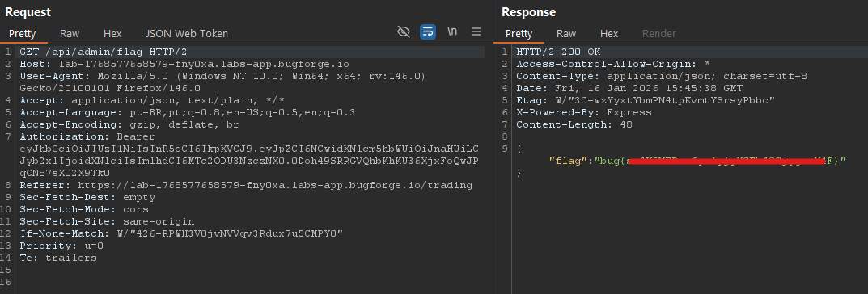This screenshot has width=868, height=294.
Task: Click the Date response header
Action: pyautogui.click(x=629, y=88)
